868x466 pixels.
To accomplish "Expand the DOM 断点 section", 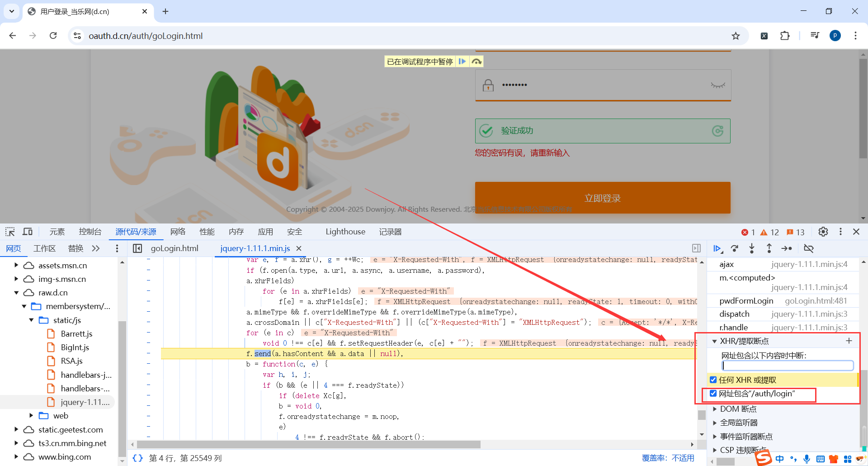I will coord(715,409).
